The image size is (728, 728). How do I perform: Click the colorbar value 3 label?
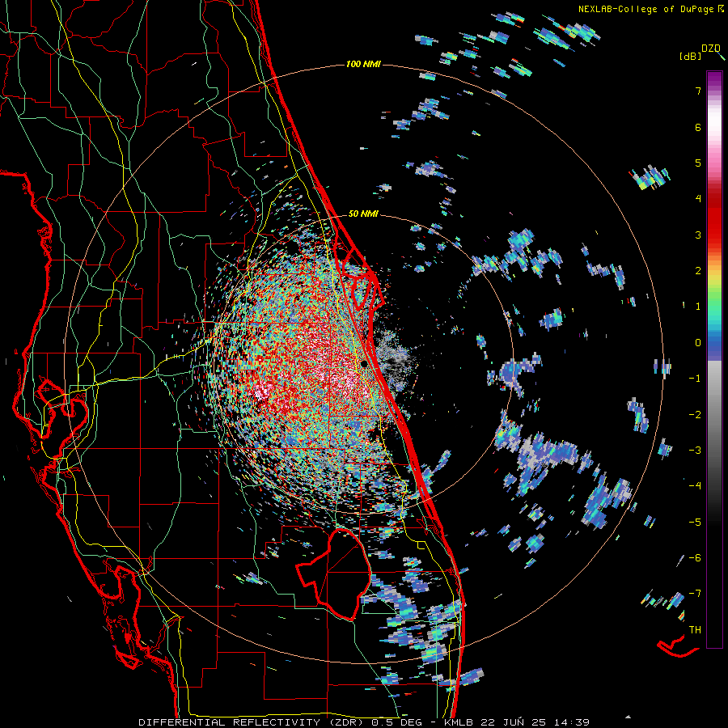point(698,235)
